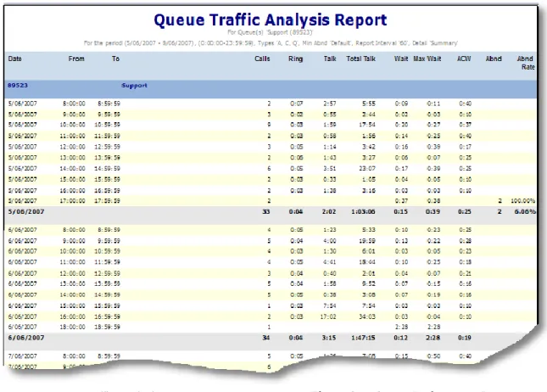547x392 pixels.
Task: Click Total Talk value '17:54'
Action: 367,125
